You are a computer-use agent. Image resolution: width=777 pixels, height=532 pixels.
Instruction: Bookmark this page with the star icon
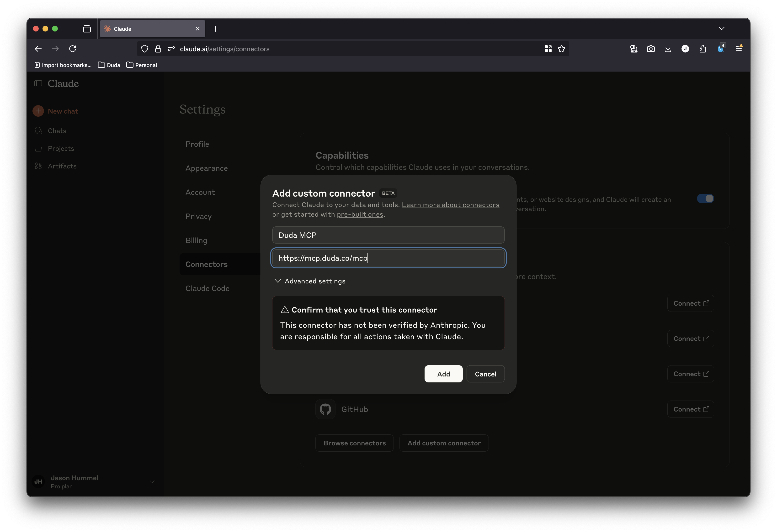click(x=562, y=49)
